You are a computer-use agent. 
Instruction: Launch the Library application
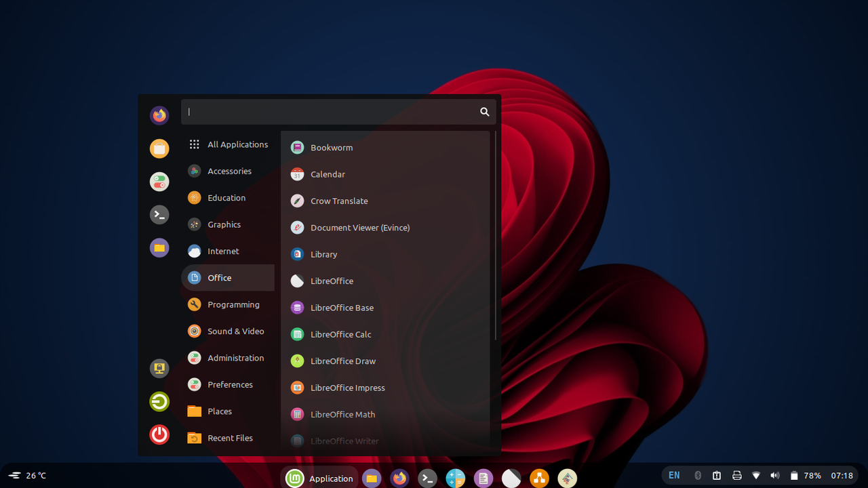385,254
